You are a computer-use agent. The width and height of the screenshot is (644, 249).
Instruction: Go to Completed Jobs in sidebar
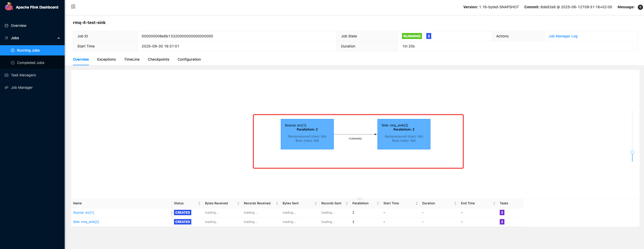(x=32, y=63)
